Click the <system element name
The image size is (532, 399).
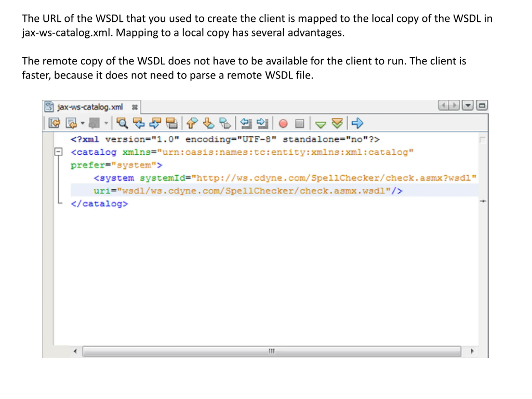[114, 178]
